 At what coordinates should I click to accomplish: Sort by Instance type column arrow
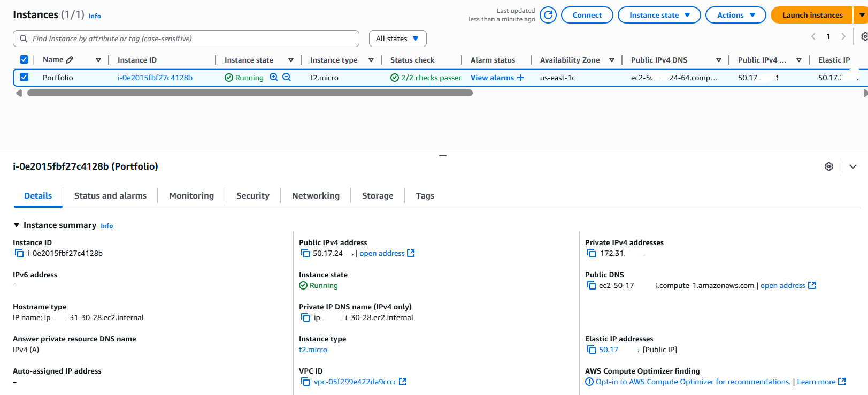coord(371,60)
